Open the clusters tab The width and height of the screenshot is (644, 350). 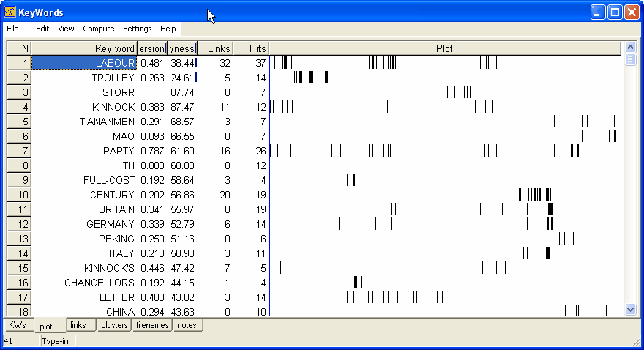coord(114,325)
